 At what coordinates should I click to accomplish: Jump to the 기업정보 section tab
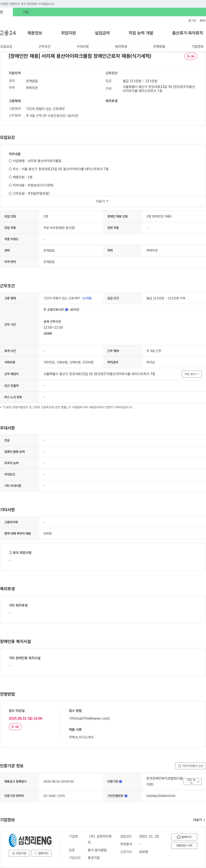coord(198,46)
